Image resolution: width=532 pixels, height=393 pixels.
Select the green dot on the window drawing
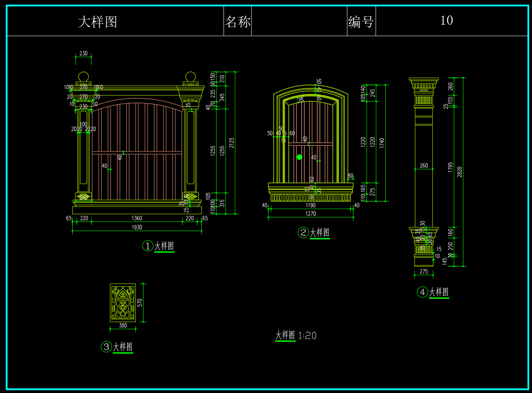point(299,157)
